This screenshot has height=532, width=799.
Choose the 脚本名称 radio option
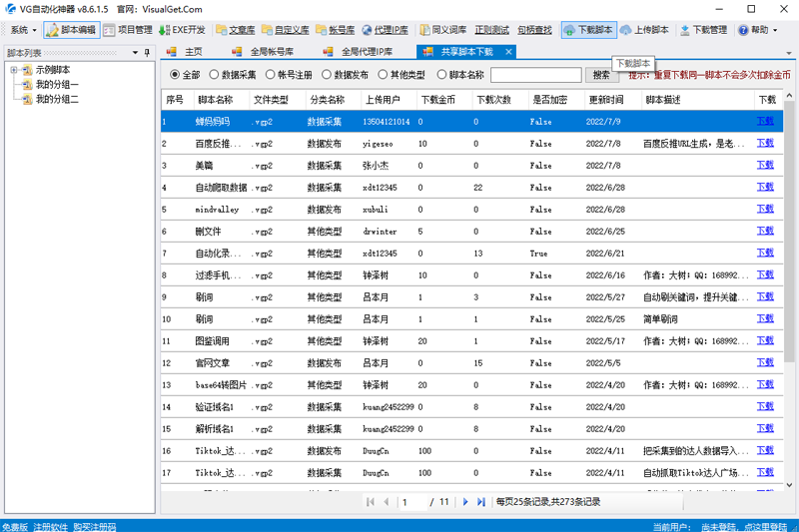pyautogui.click(x=442, y=75)
